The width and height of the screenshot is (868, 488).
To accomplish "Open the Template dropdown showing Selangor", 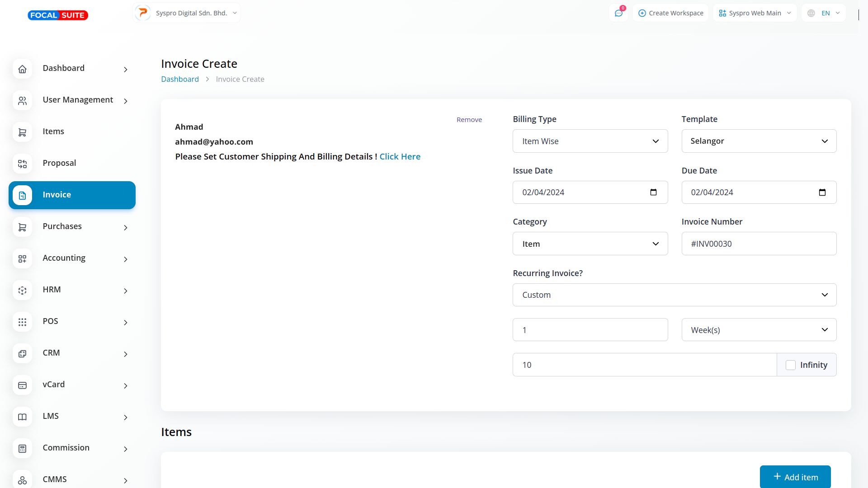I will [x=759, y=141].
